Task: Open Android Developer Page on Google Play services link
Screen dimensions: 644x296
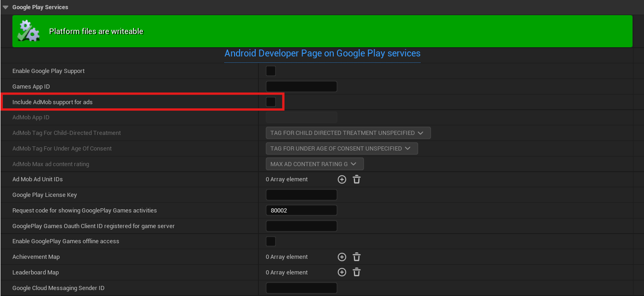Action: pyautogui.click(x=322, y=53)
